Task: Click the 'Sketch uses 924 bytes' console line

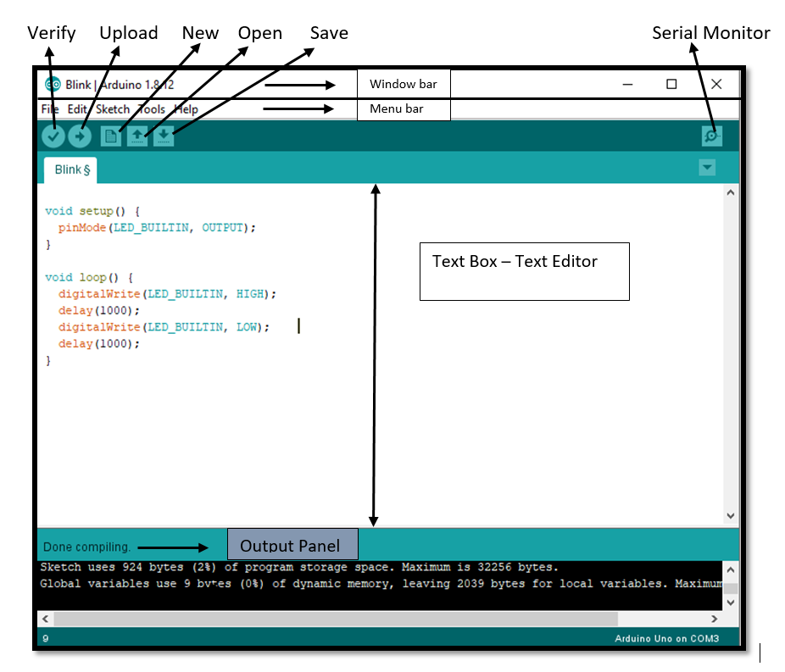Action: tap(299, 568)
